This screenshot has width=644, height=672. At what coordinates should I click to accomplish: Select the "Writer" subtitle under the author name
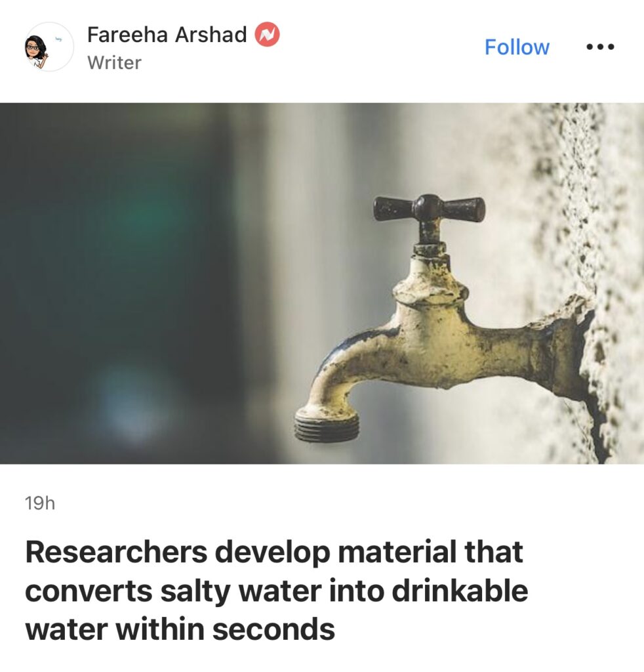pos(114,63)
